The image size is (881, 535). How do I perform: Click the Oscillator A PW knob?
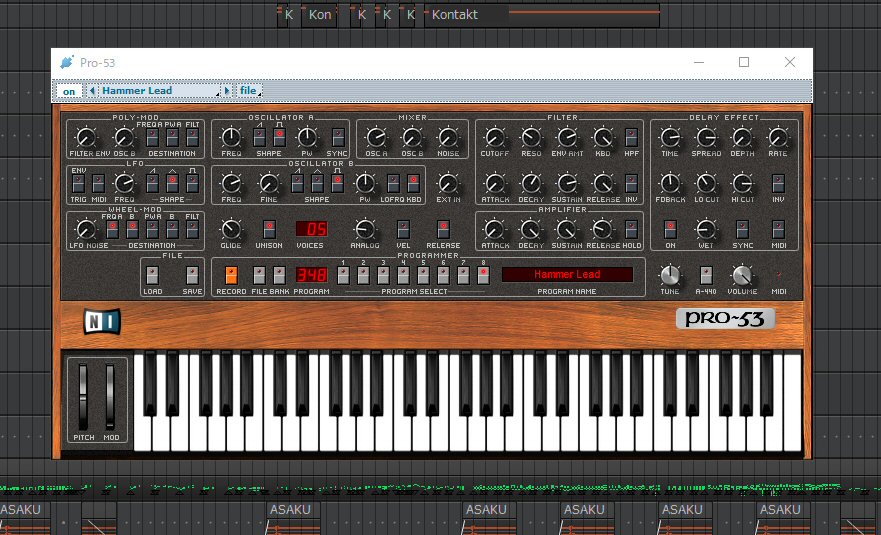pyautogui.click(x=307, y=138)
